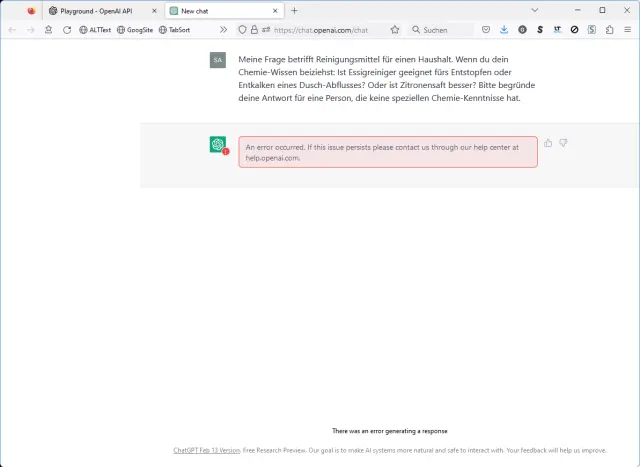Close the Playground - OpenAI API tab
Viewport: 640px width, 467px height.
click(154, 11)
